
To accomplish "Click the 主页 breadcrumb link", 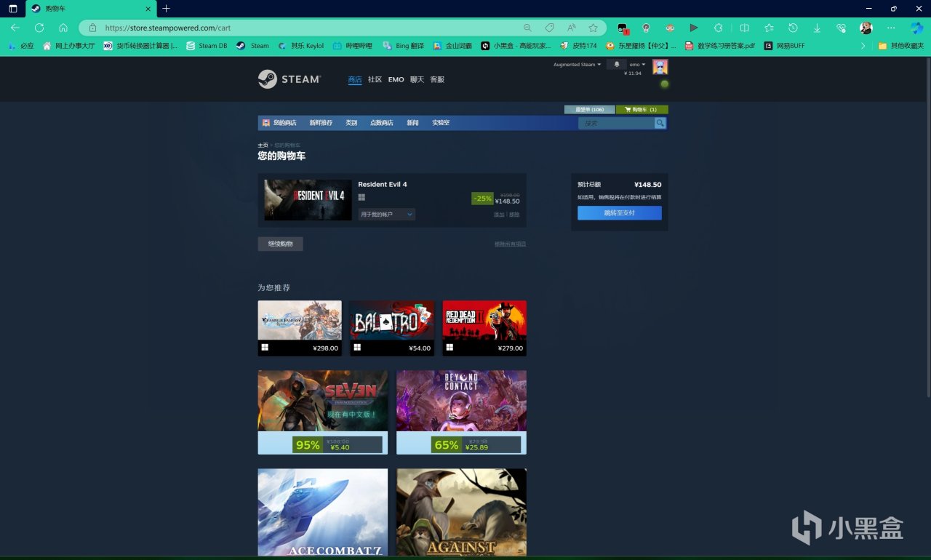I will click(263, 145).
